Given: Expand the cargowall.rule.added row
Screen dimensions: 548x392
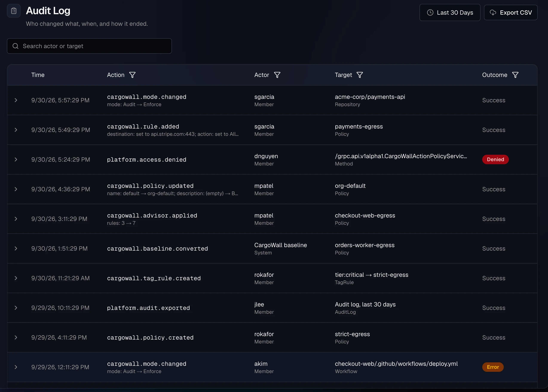Looking at the screenshot, I should point(16,130).
